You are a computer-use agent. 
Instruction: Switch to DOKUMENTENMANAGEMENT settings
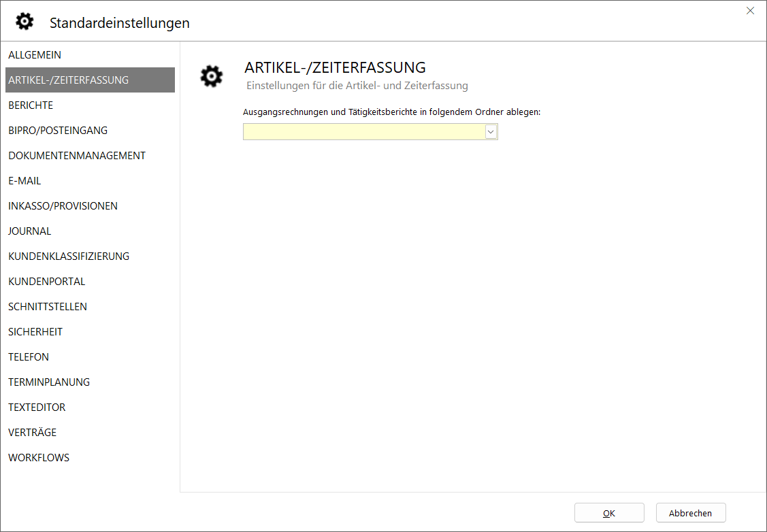[x=77, y=156]
